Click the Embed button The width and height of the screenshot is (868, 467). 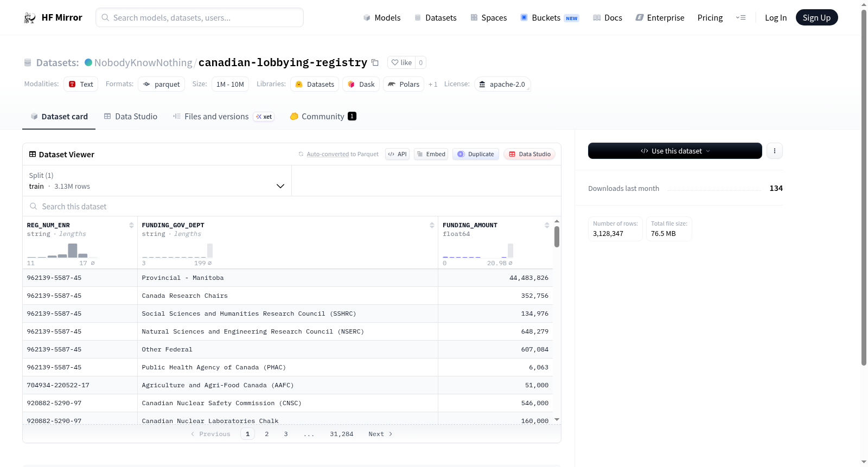tap(431, 154)
